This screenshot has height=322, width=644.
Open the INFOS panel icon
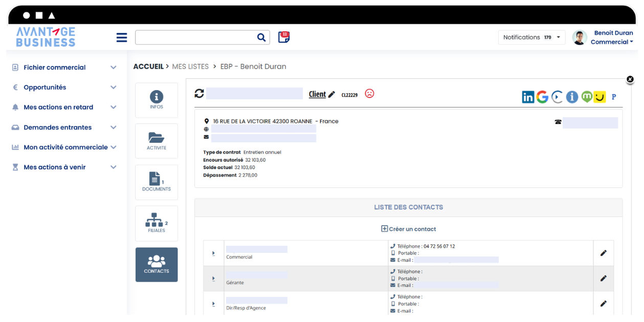156,99
